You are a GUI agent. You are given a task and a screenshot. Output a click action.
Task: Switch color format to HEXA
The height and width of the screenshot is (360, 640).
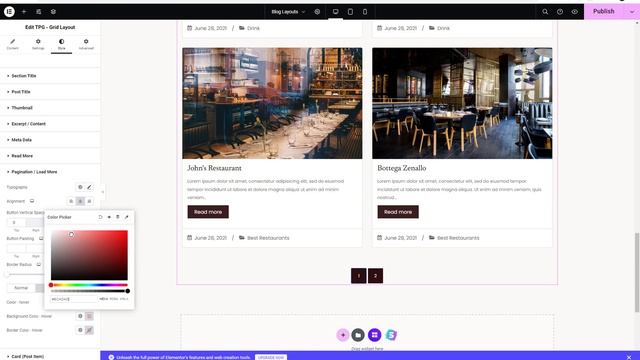click(x=104, y=299)
